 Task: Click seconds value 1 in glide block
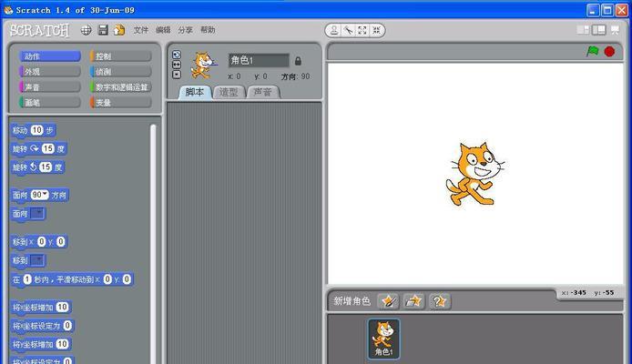(x=27, y=279)
